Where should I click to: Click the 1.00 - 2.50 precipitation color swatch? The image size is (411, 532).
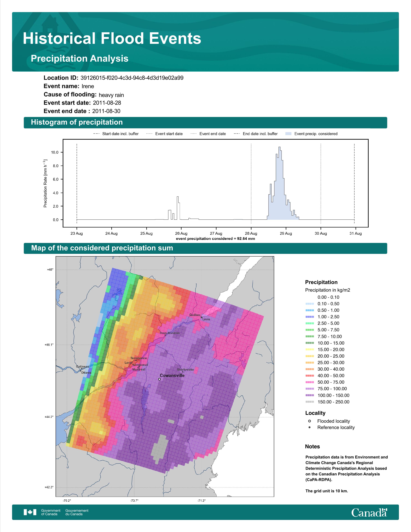click(x=310, y=317)
